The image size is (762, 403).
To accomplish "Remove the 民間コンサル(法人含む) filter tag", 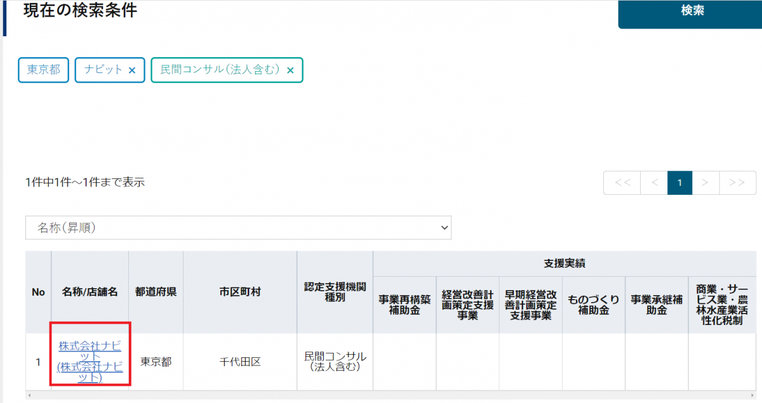I will pyautogui.click(x=290, y=70).
